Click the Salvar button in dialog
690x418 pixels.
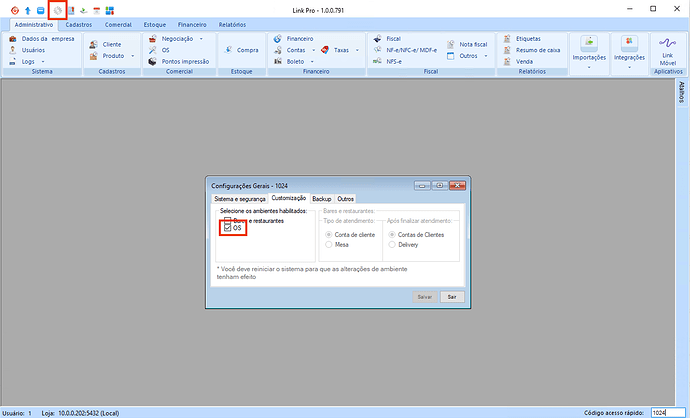click(x=424, y=297)
